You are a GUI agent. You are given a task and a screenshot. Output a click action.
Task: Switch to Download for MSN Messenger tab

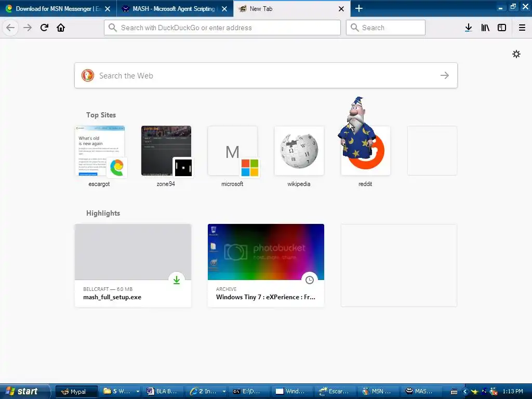coord(58,9)
